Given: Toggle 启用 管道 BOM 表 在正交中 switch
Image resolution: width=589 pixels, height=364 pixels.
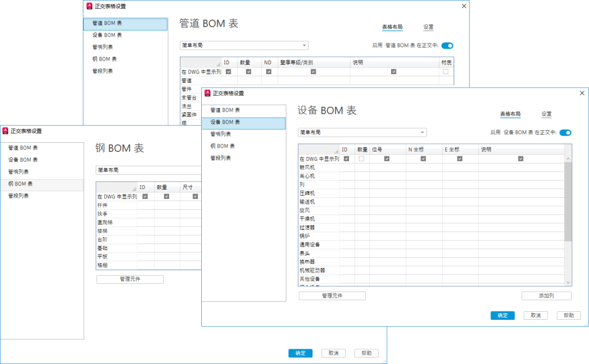Looking at the screenshot, I should pos(447,45).
